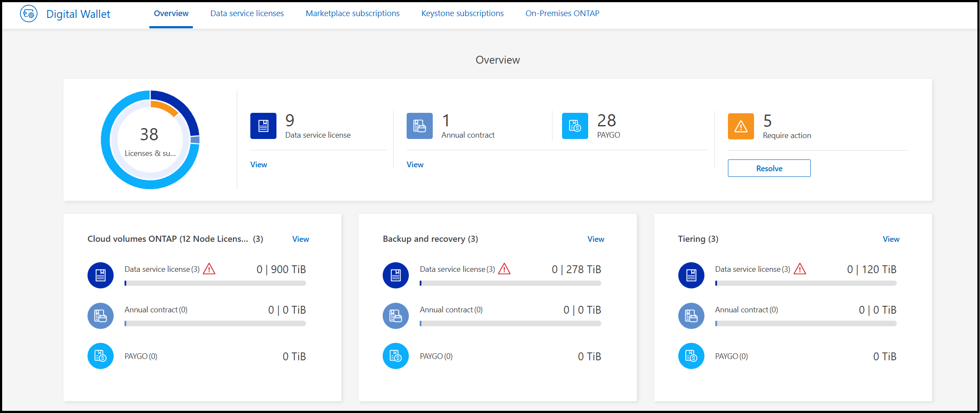Click Cloud volumes ONTAP Annual contract icon
Screen dimensions: 980x413
pyautogui.click(x=101, y=316)
